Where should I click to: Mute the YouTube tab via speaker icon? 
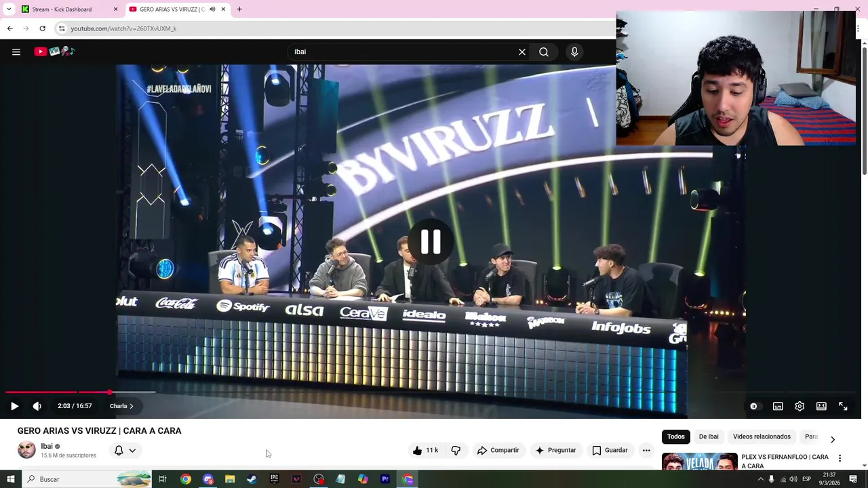coord(212,9)
